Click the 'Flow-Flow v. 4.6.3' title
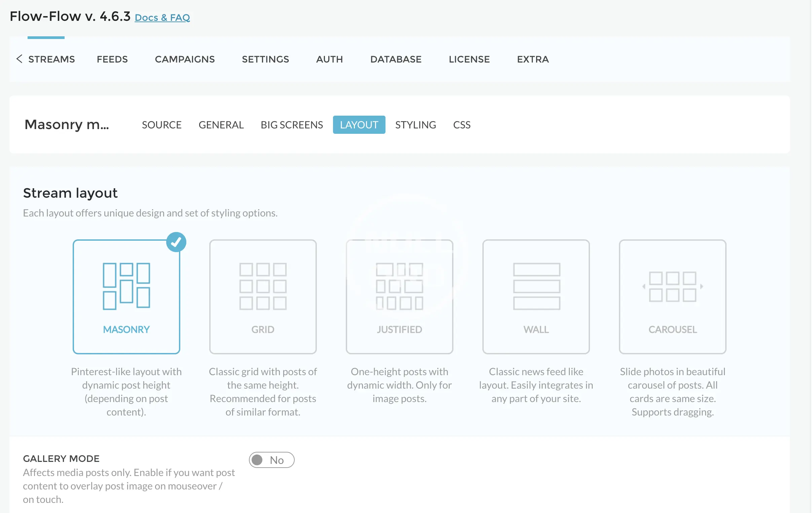 point(70,16)
